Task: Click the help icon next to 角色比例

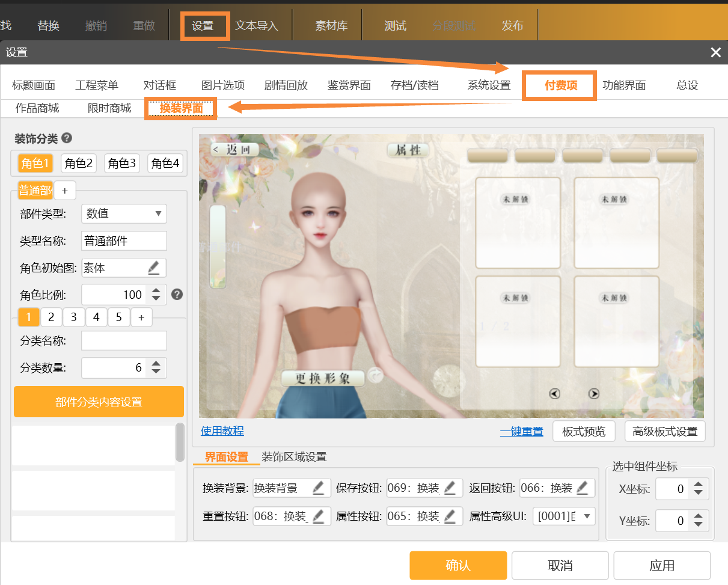Action: pyautogui.click(x=177, y=295)
